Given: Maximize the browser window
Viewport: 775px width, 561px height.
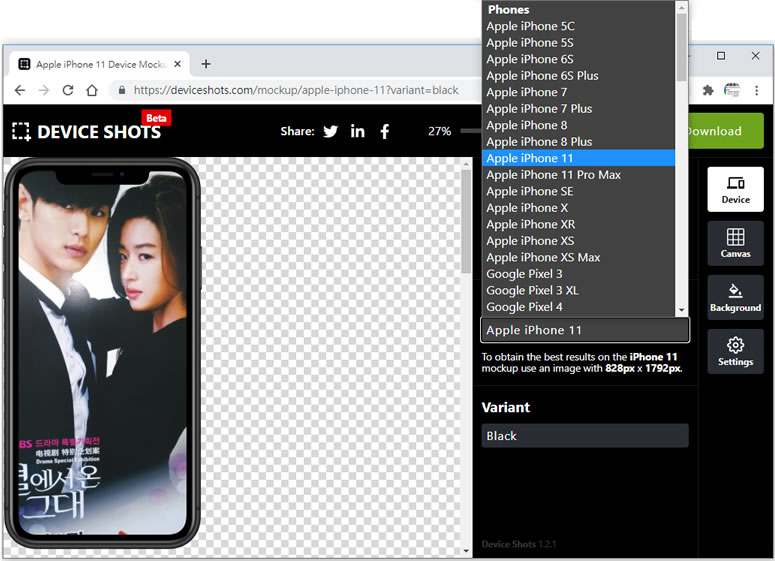Looking at the screenshot, I should tap(721, 56).
